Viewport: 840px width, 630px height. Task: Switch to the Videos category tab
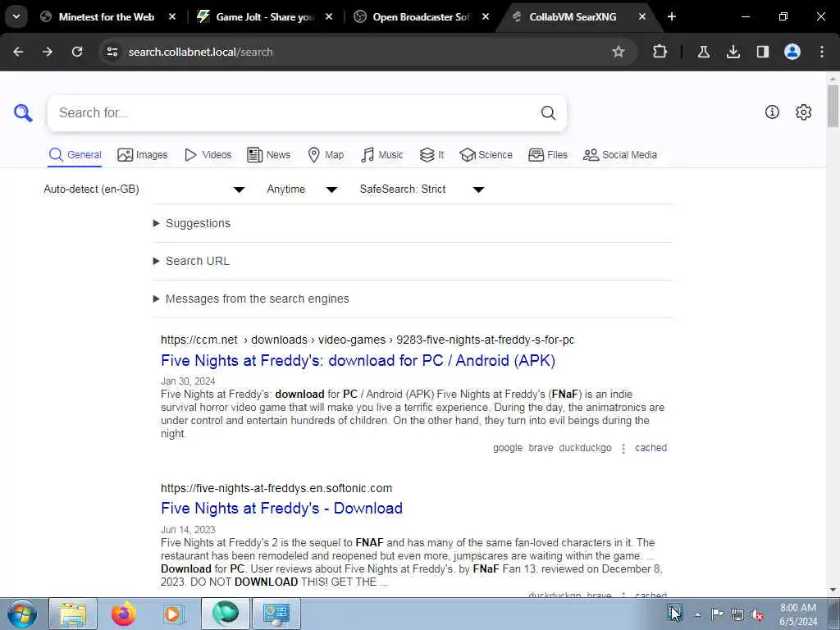[x=208, y=155]
